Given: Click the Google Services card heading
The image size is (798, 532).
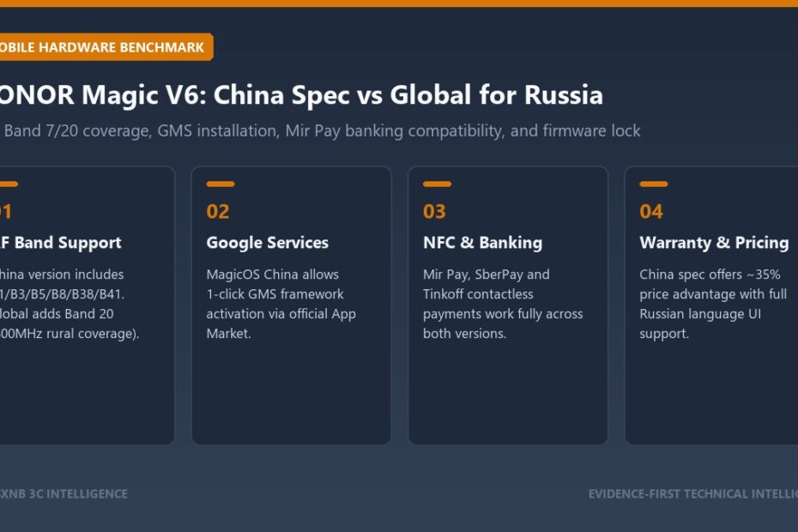Looking at the screenshot, I should (x=267, y=242).
